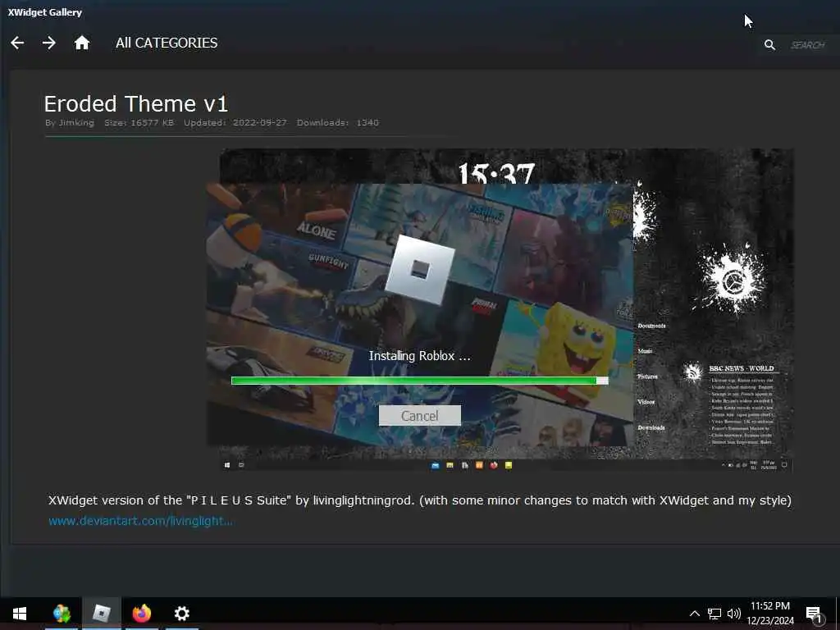Click the Downloads: 1340 text

coord(337,123)
